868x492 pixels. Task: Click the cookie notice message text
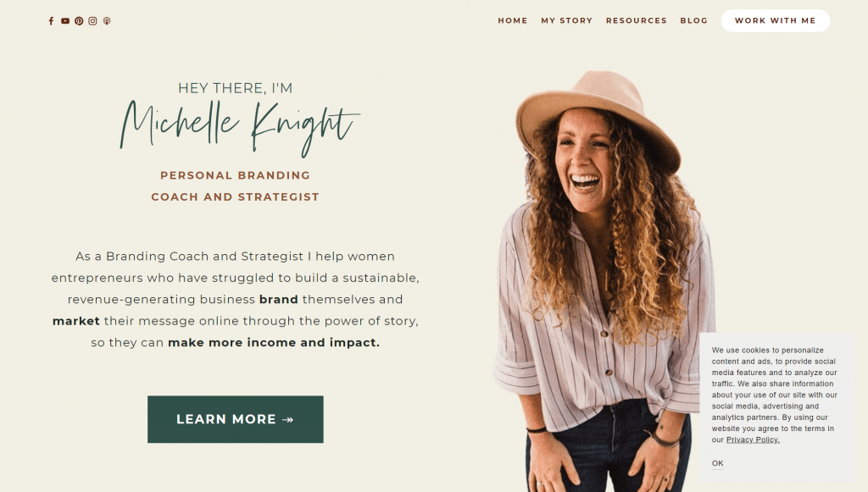point(775,395)
